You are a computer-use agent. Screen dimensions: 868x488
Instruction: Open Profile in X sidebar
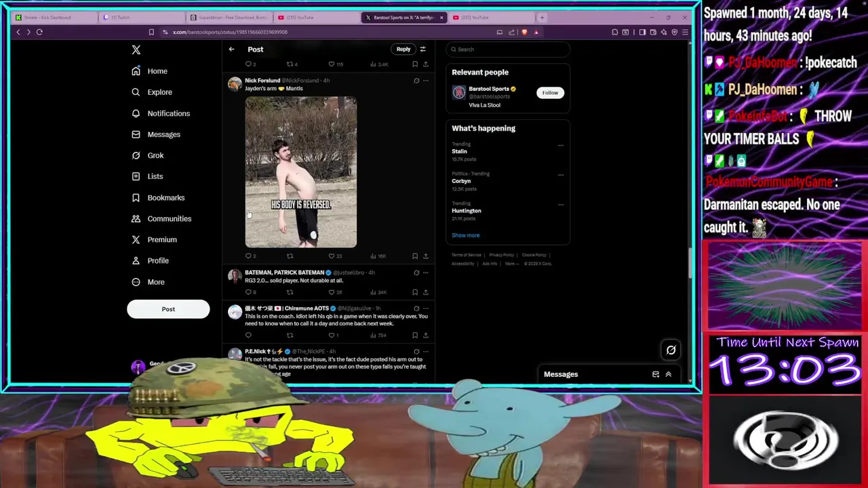(x=150, y=260)
